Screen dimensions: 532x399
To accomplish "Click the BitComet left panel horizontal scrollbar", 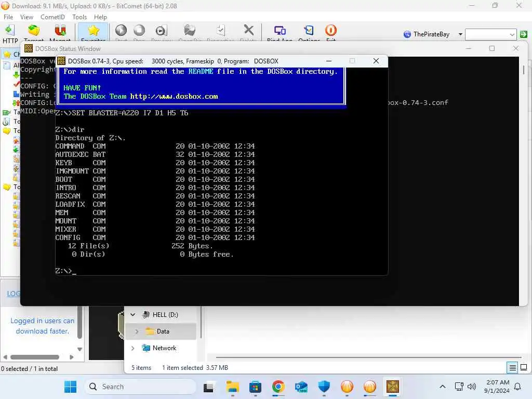I will click(x=35, y=357).
